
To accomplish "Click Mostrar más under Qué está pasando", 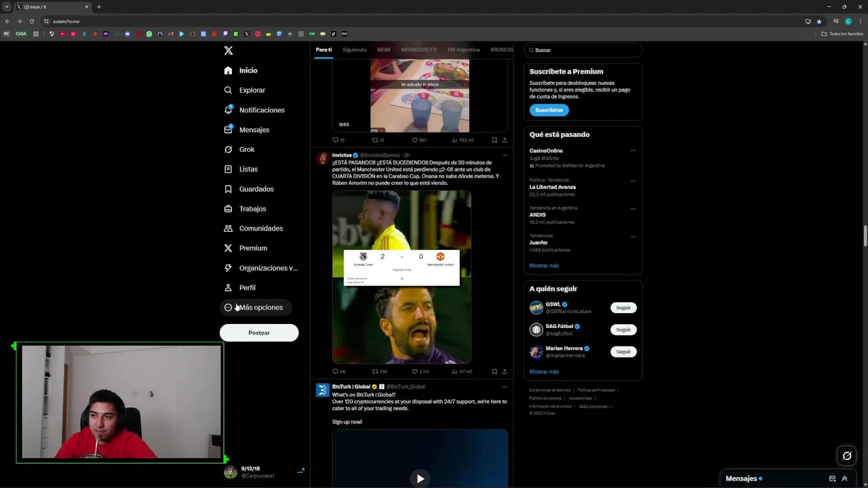I will [x=544, y=266].
